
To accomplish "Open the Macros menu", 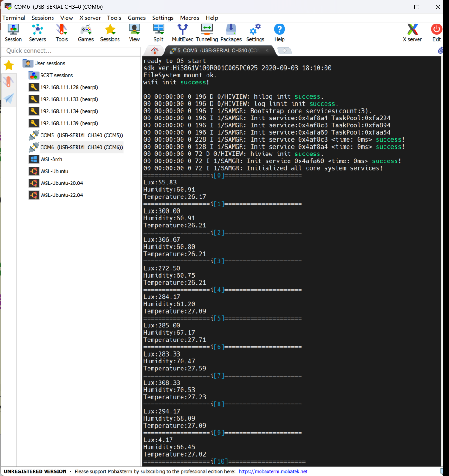I will (x=189, y=18).
